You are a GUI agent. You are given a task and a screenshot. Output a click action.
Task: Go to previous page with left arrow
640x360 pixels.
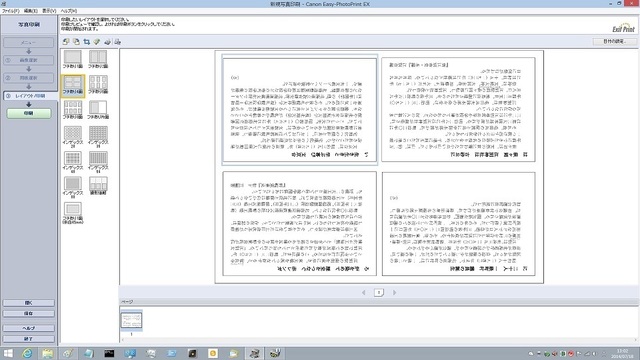coord(364,292)
